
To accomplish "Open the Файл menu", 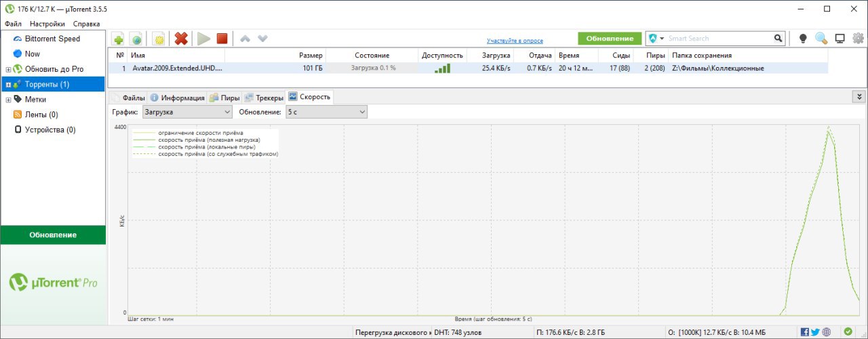I will 13,24.
